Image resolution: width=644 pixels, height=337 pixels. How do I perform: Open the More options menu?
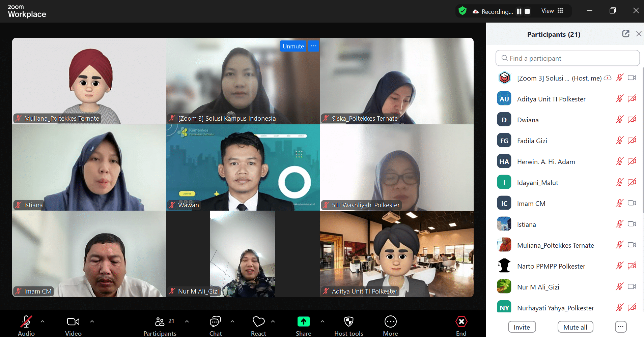coord(390,322)
